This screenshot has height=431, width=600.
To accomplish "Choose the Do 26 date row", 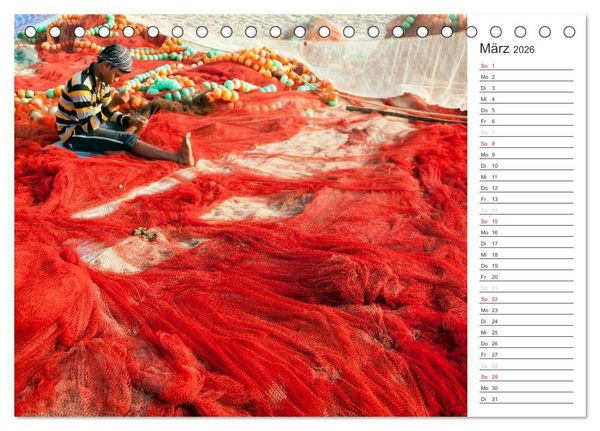I will [x=527, y=343].
